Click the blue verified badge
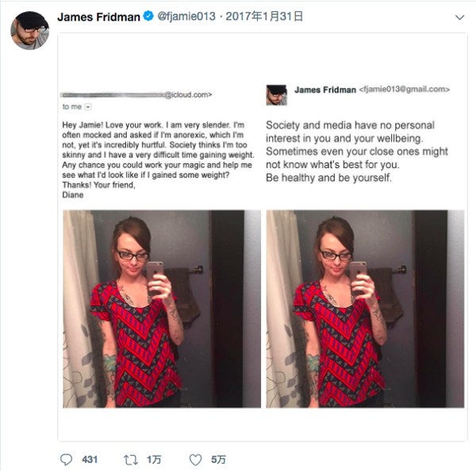 pyautogui.click(x=148, y=17)
